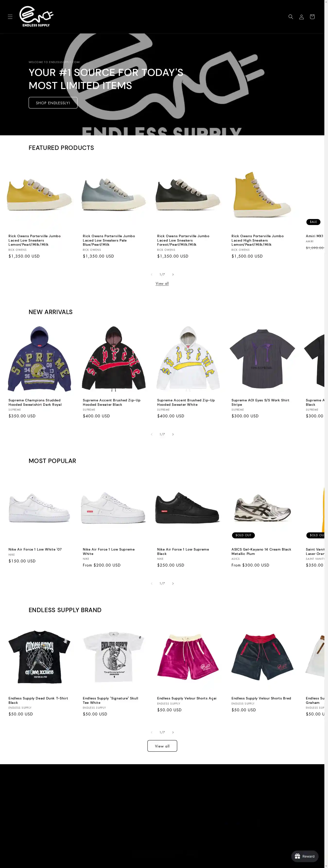Go to next Featured Products slide

tap(173, 274)
